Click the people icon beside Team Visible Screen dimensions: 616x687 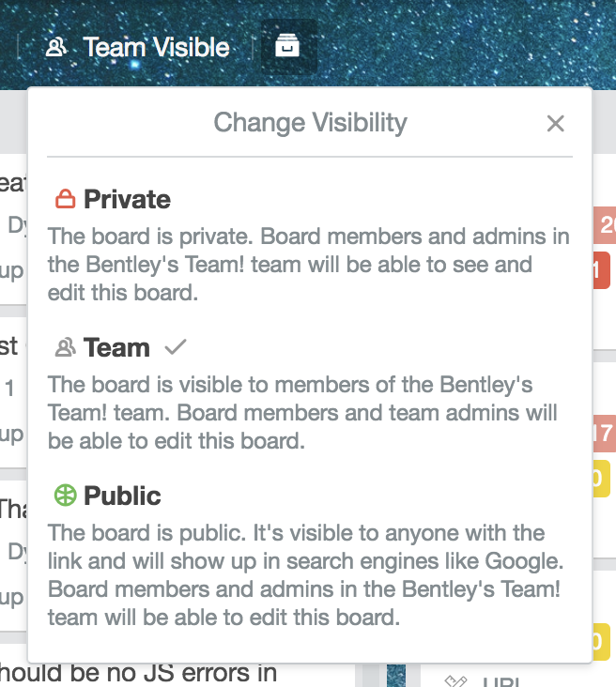tap(56, 47)
